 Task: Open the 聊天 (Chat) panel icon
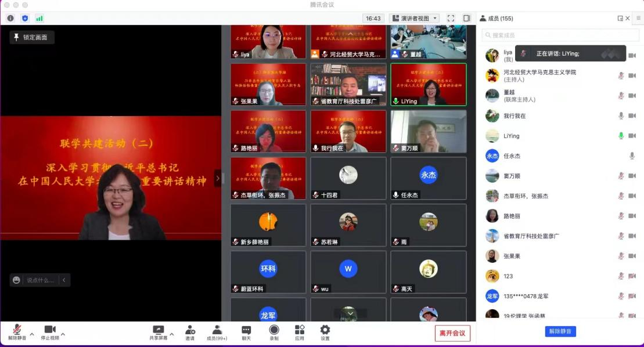pos(246,331)
